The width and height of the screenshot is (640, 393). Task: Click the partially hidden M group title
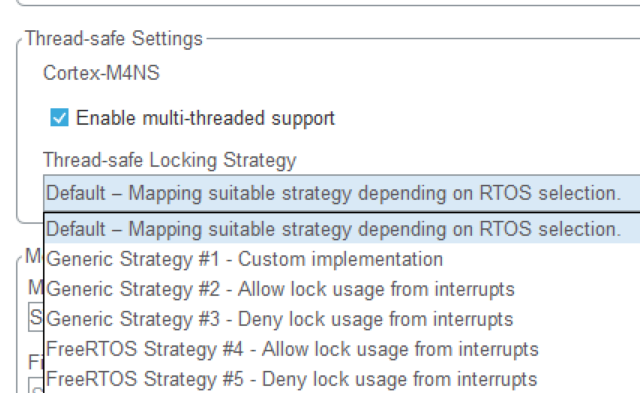coord(34,256)
